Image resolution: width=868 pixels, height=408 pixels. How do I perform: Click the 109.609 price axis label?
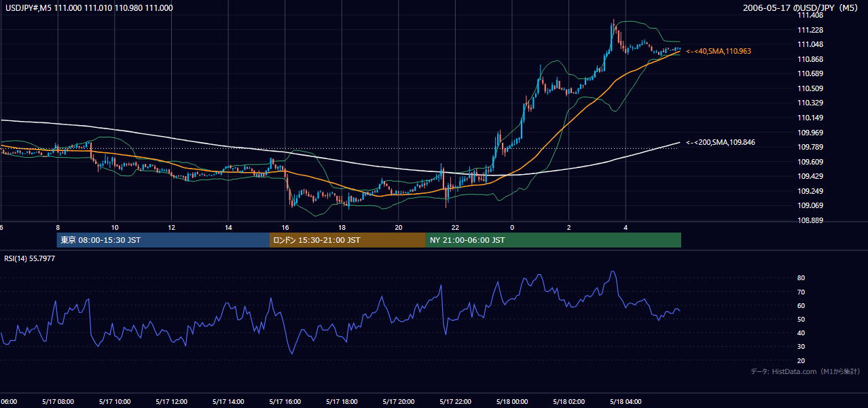(810, 162)
